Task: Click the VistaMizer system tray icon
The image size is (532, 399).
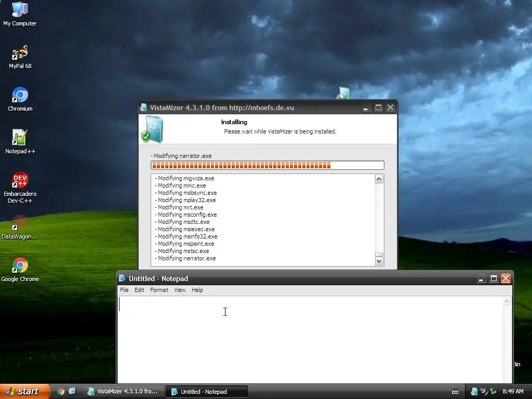Action: tap(474, 392)
